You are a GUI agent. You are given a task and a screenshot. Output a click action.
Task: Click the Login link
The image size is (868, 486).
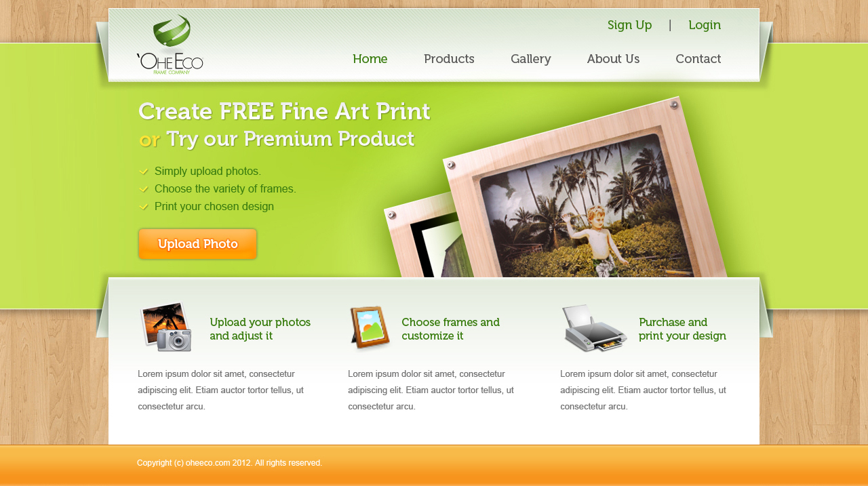click(705, 25)
